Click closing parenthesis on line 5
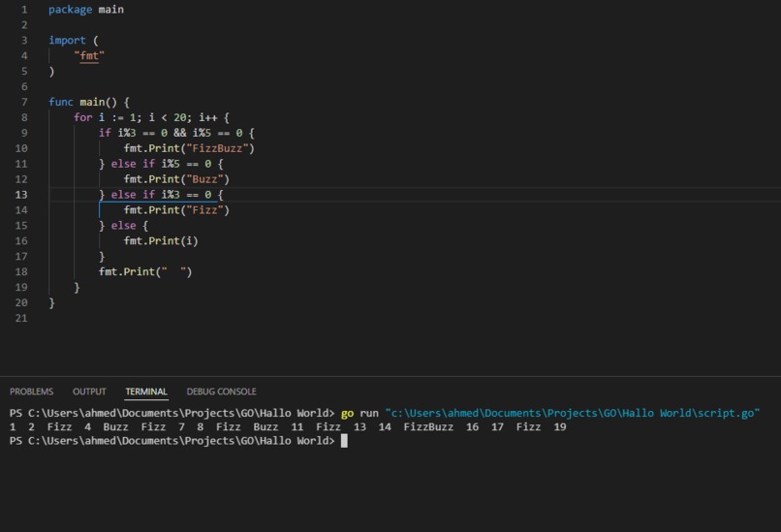Screen dimensions: 781x532 click(51, 72)
